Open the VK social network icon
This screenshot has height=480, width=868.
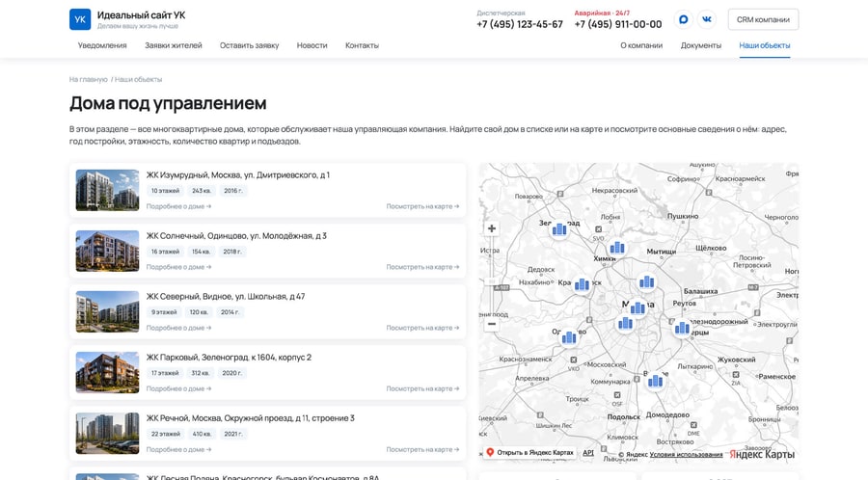707,19
